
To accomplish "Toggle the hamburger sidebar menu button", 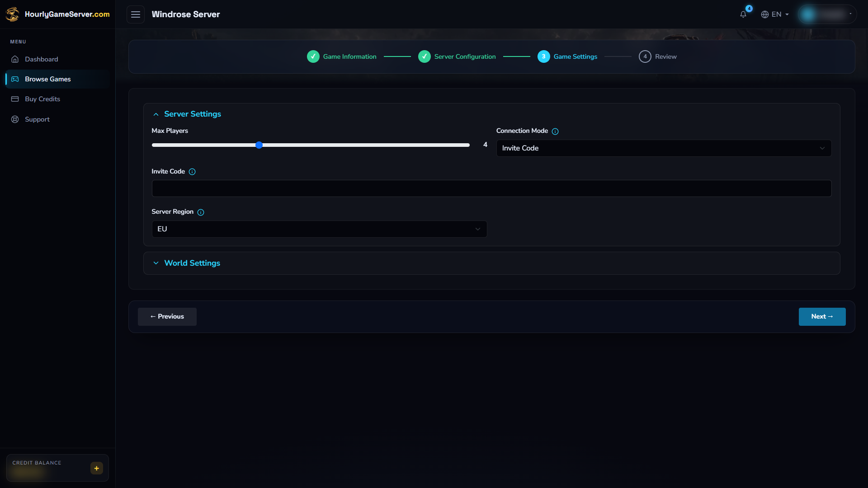I will click(x=136, y=14).
